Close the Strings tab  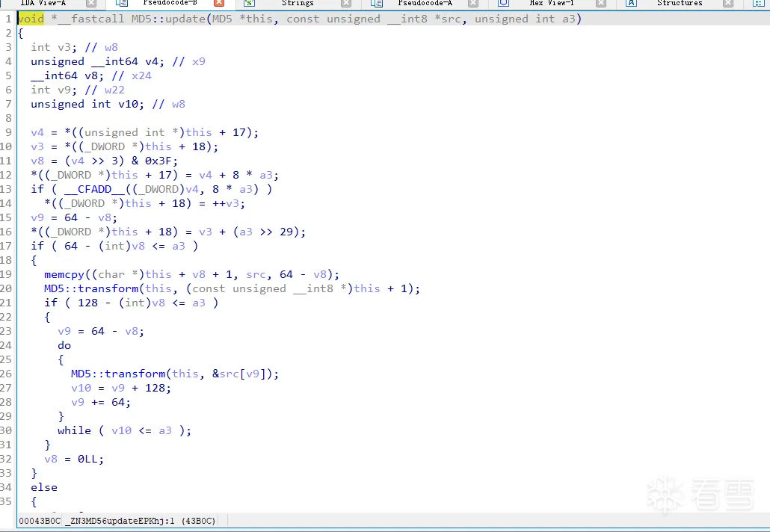click(x=346, y=3)
